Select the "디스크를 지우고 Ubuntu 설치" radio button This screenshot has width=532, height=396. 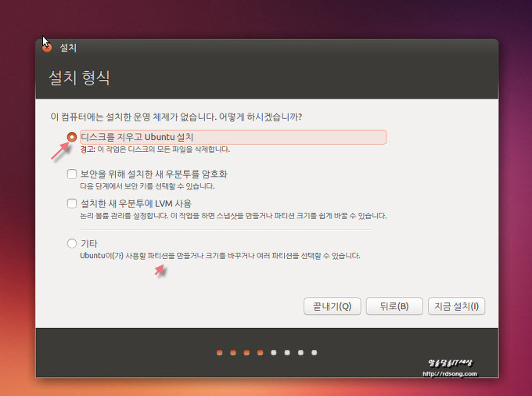pos(73,137)
